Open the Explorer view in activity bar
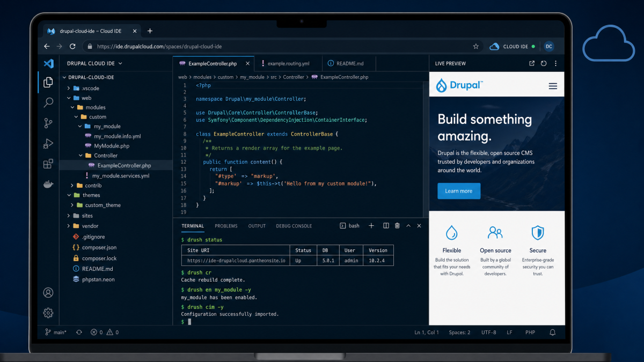 pos(48,82)
